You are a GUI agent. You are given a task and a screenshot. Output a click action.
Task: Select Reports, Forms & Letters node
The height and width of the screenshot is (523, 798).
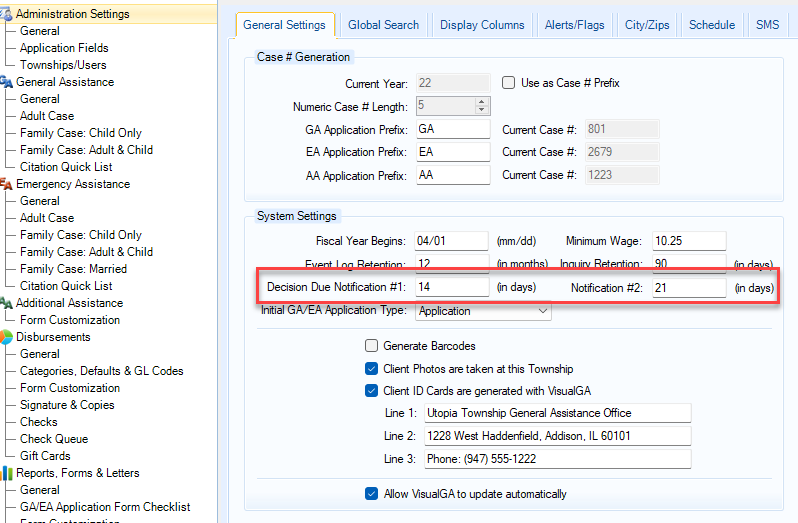point(78,473)
